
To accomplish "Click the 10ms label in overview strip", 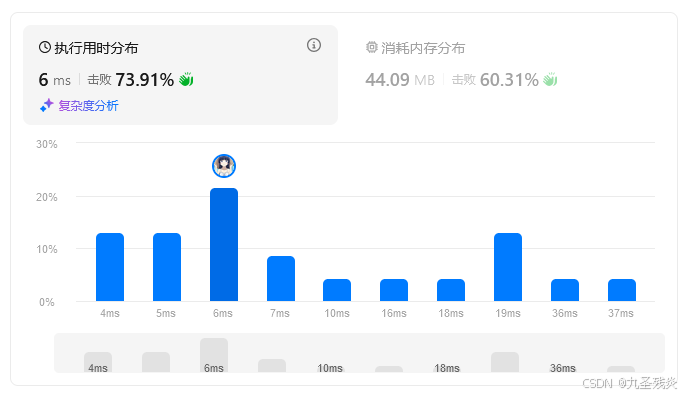I will (x=330, y=368).
